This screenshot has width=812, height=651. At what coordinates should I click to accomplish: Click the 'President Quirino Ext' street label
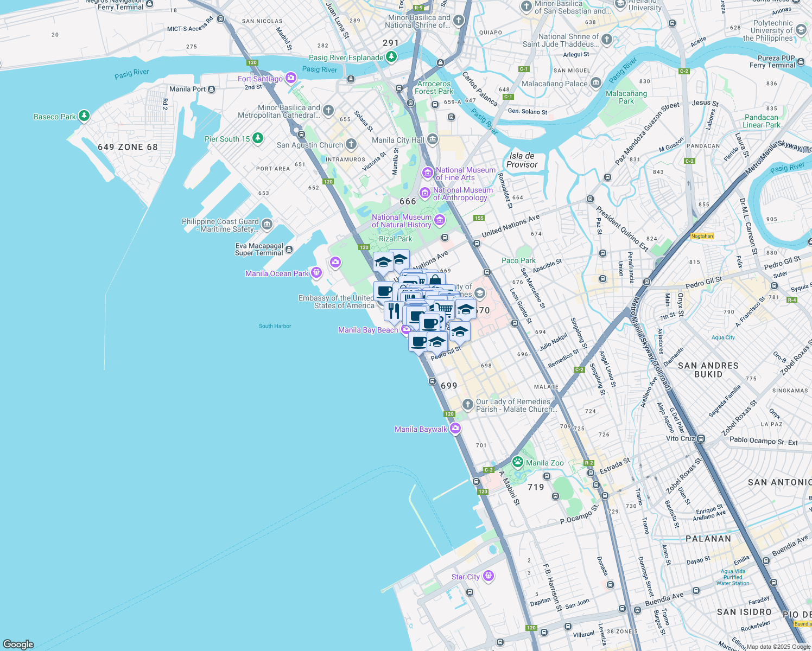621,228
